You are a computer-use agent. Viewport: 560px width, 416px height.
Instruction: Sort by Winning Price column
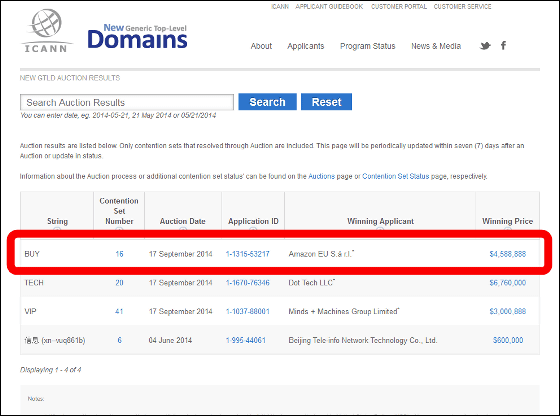508,221
